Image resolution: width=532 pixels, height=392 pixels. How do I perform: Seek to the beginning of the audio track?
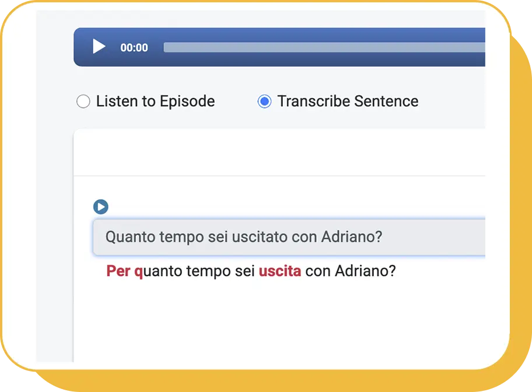(165, 47)
